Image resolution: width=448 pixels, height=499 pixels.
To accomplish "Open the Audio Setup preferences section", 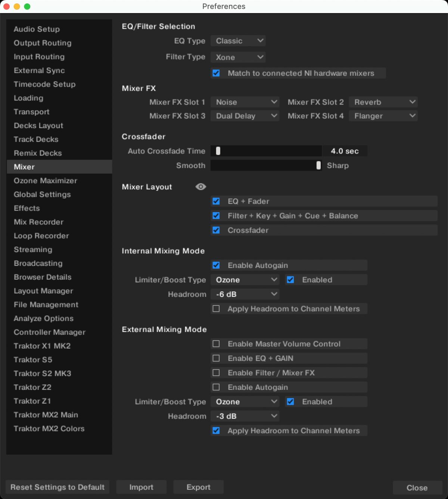I will (x=37, y=29).
